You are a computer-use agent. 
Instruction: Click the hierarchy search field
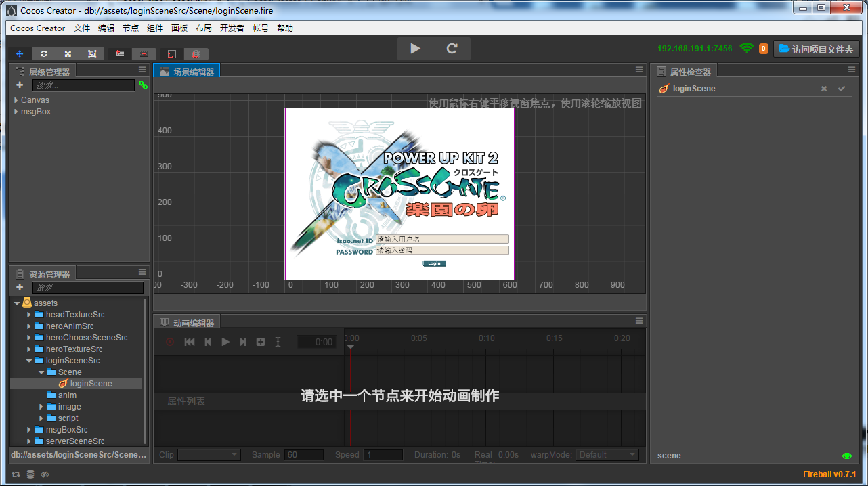click(x=83, y=85)
